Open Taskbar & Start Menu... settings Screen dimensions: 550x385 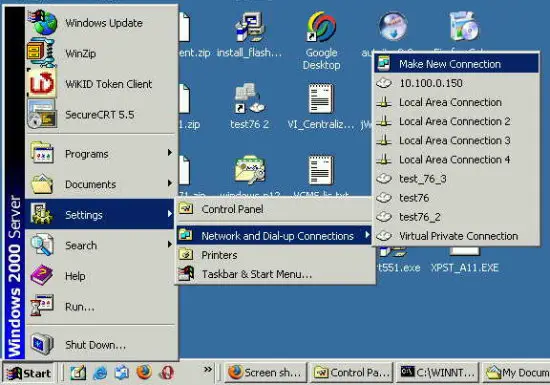click(x=274, y=274)
